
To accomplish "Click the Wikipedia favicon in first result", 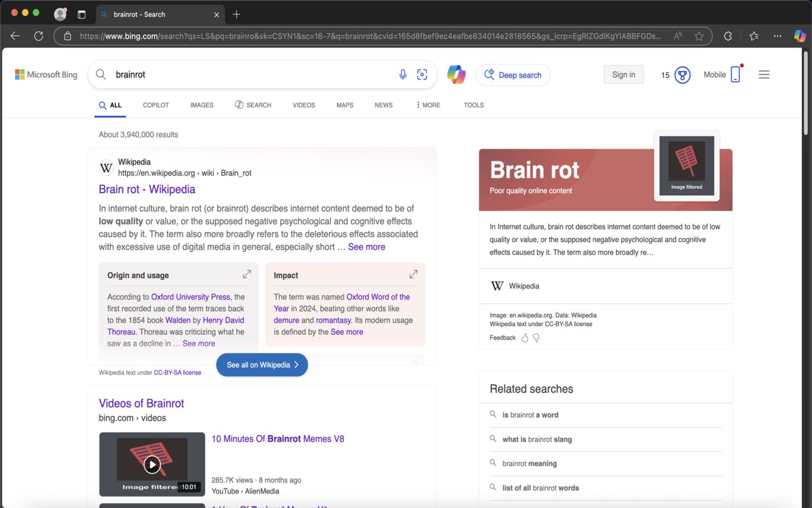I will 106,168.
